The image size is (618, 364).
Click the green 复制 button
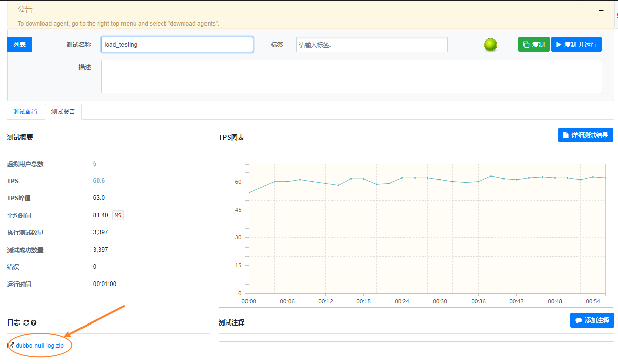(x=533, y=45)
